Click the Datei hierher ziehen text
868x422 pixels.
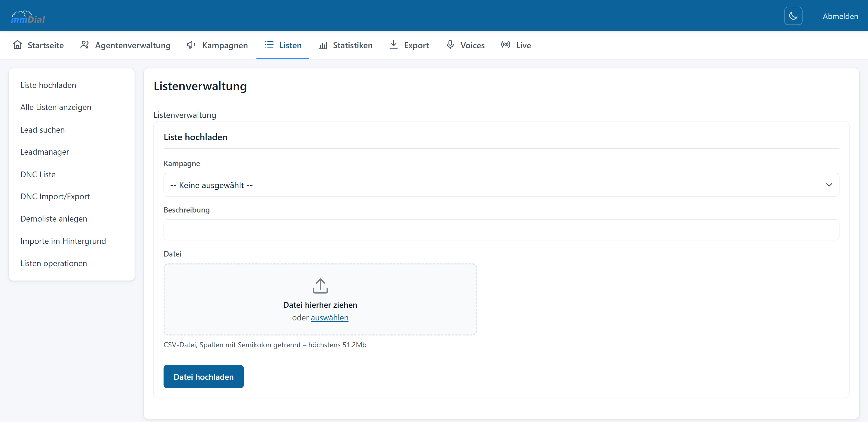point(320,305)
